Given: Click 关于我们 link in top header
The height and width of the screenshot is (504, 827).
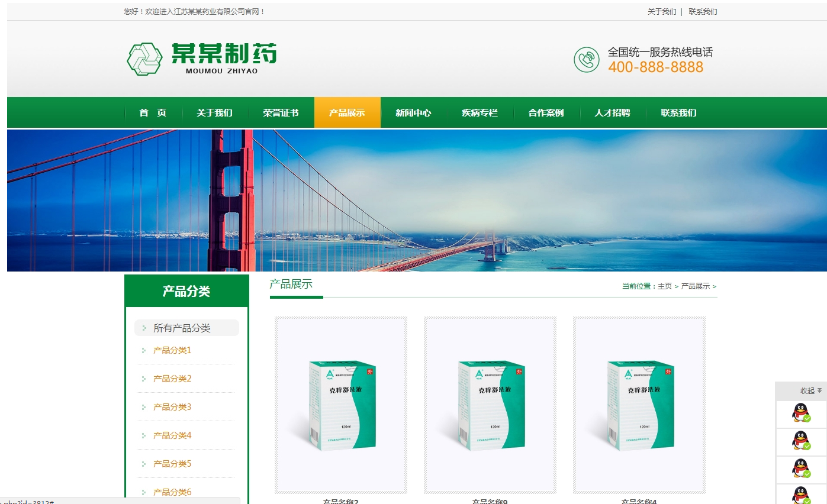Looking at the screenshot, I should [x=661, y=12].
